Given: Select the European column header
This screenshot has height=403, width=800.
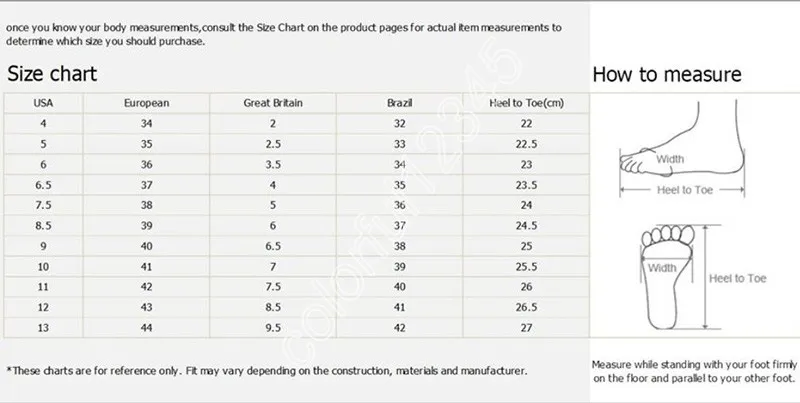Looking at the screenshot, I should point(146,103).
